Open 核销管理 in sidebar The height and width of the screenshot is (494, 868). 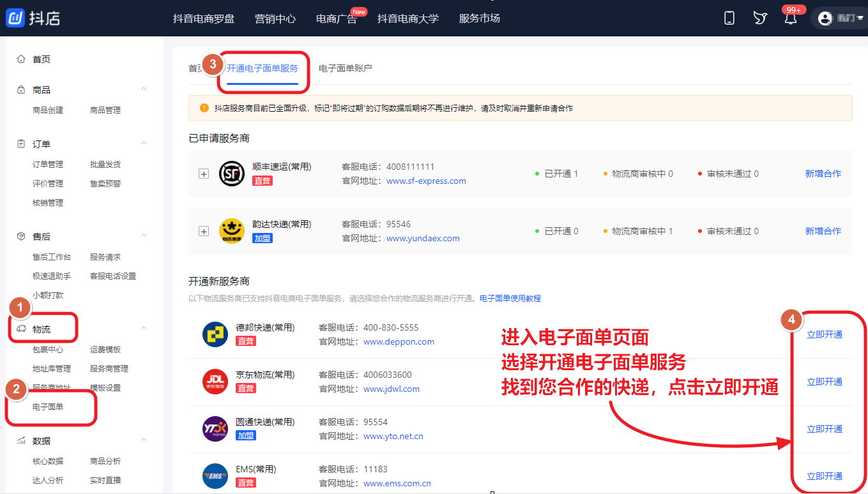tap(48, 202)
